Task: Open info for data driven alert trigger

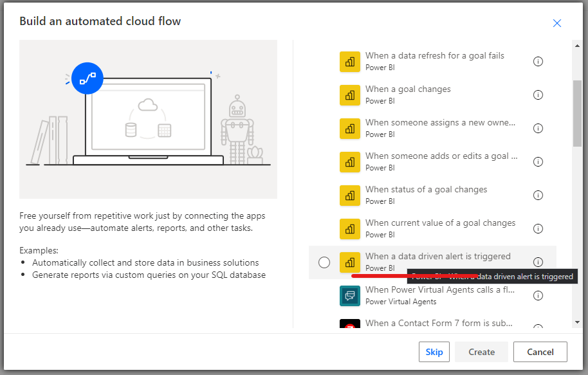Action: tap(538, 262)
